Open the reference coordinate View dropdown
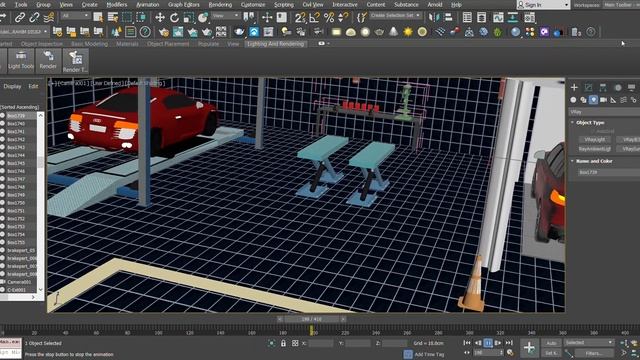640x360 pixels. 226,16
